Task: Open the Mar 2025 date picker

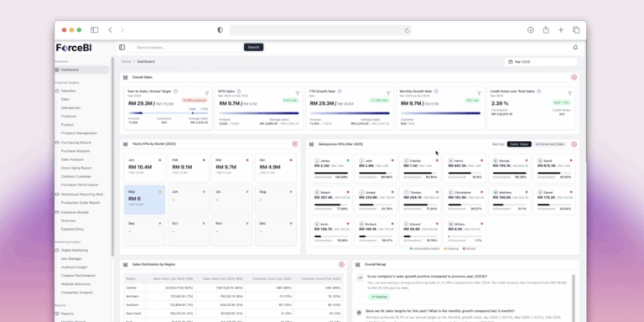Action: tap(541, 61)
